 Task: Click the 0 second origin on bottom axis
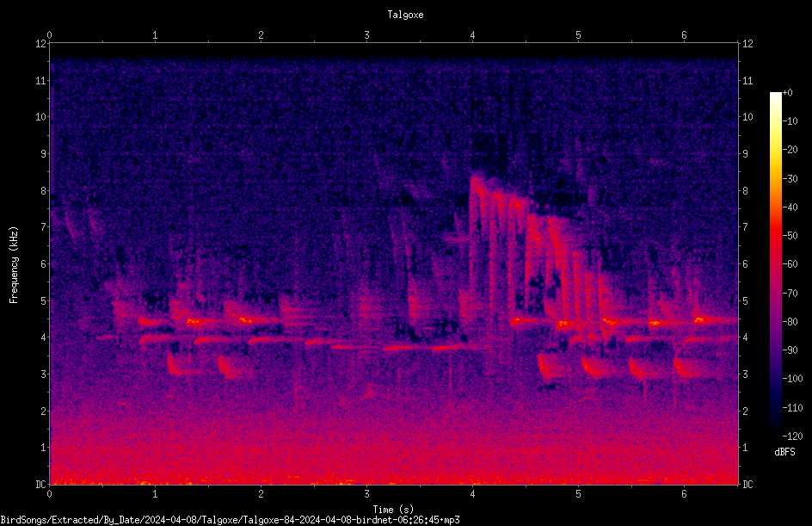[49, 494]
